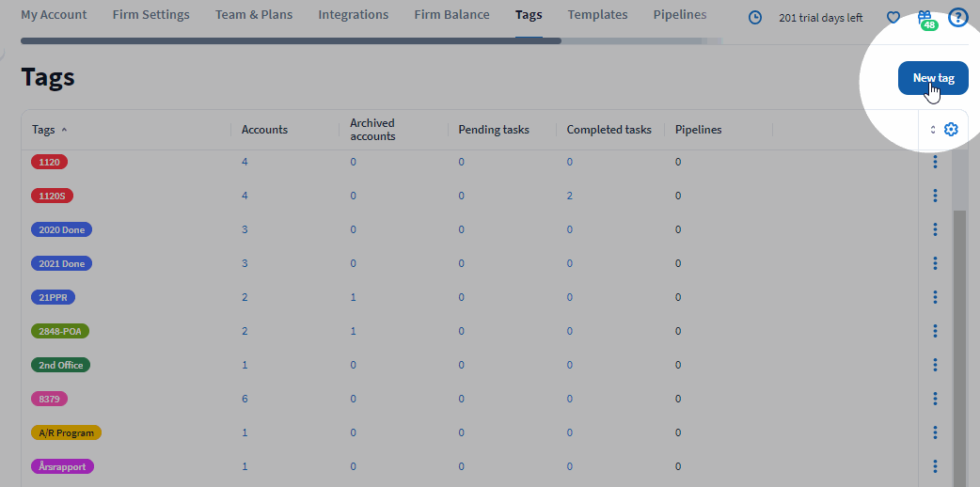This screenshot has height=487, width=980.
Task: Click the New tag button
Action: [x=933, y=78]
